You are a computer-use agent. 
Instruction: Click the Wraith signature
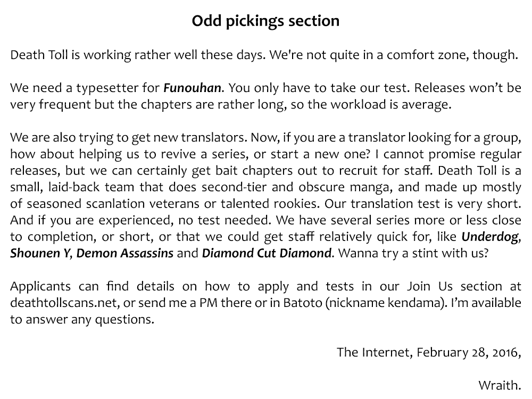click(499, 385)
